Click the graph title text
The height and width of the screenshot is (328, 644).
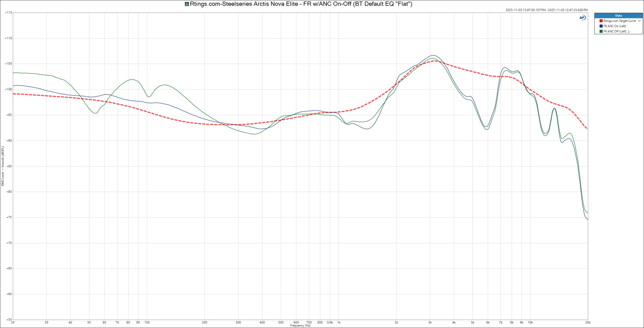point(301,4)
